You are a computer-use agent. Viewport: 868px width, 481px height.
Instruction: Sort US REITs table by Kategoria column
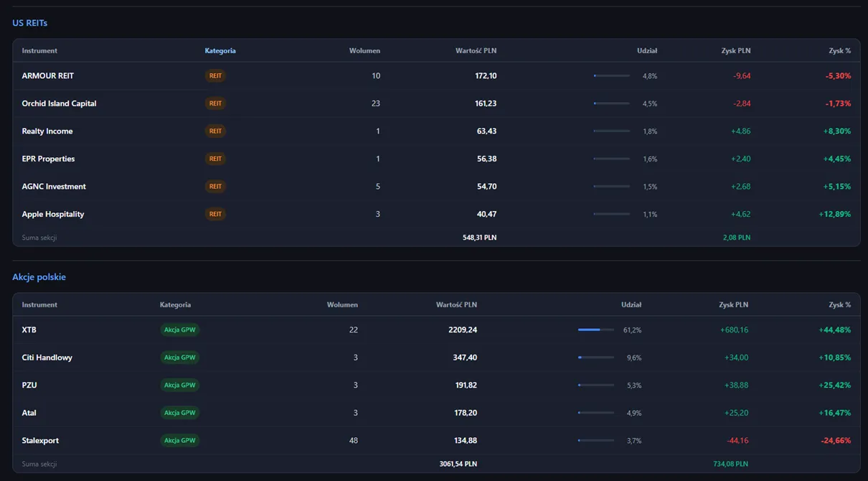point(220,51)
